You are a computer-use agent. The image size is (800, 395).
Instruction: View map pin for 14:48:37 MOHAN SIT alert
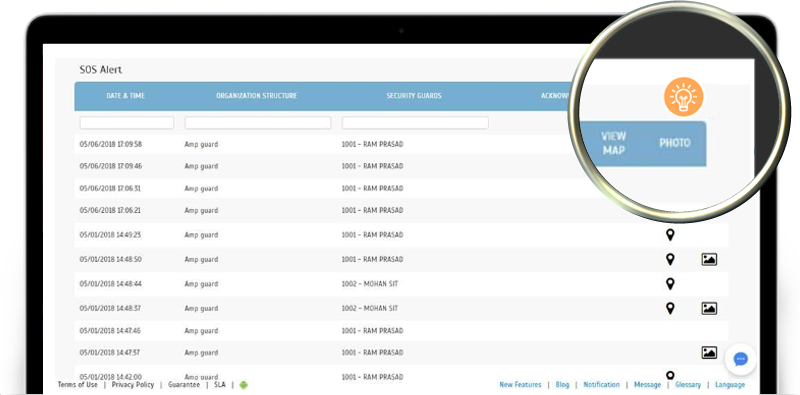[x=670, y=308]
